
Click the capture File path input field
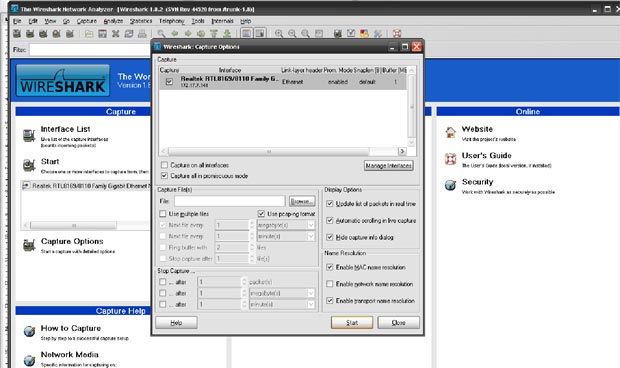(229, 201)
